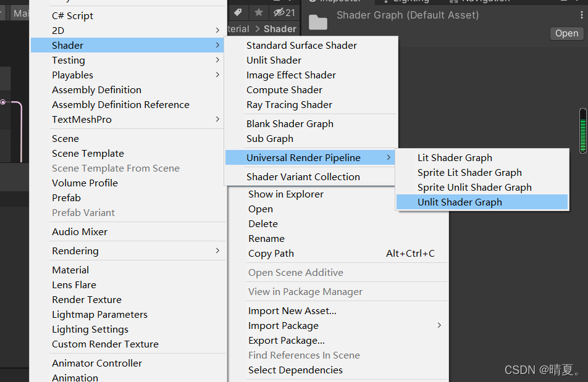Select C# Script from Create menu
588x382 pixels.
127,15
